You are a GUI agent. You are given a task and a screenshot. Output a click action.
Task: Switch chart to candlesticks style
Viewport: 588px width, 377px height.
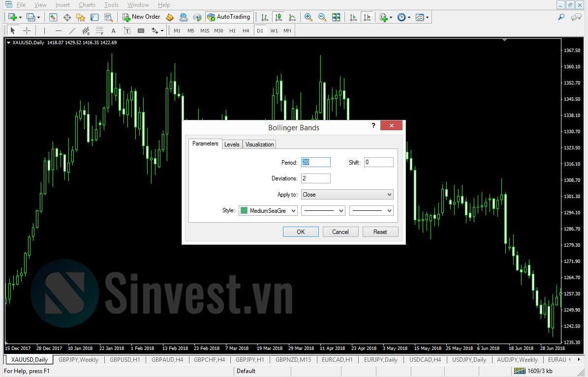point(278,17)
